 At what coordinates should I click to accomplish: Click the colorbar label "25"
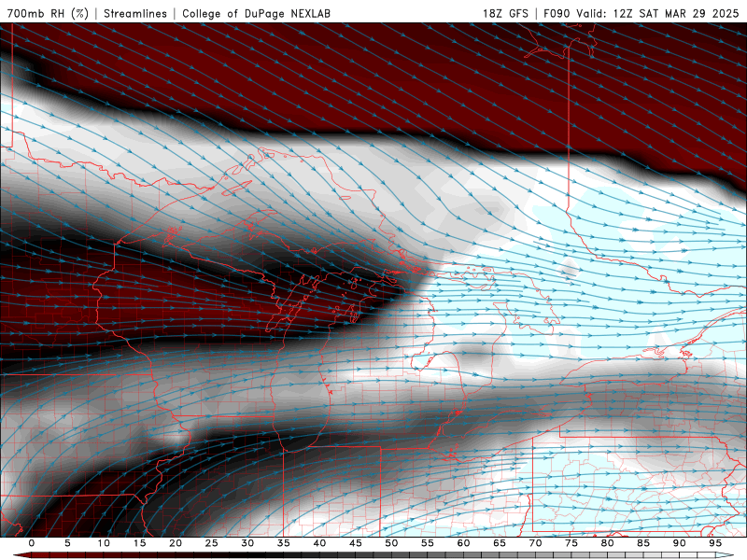[212, 543]
